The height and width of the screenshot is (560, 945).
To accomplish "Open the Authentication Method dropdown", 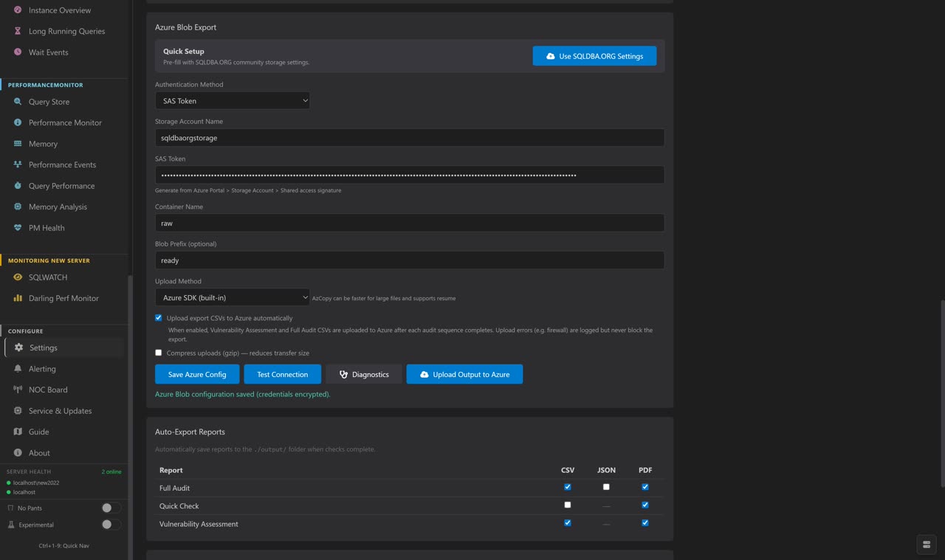I will click(x=233, y=100).
